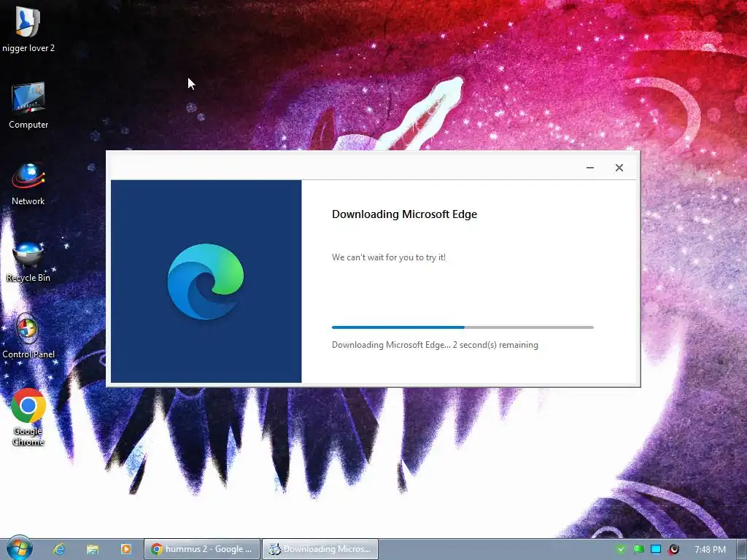The height and width of the screenshot is (560, 747).
Task: Open the Windows Start menu orb
Action: [20, 548]
